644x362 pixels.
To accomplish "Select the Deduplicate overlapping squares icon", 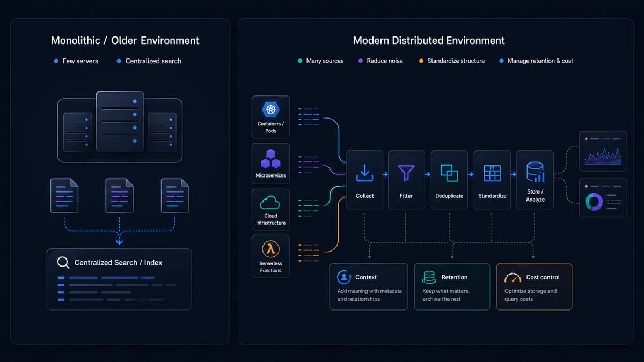I will (449, 173).
